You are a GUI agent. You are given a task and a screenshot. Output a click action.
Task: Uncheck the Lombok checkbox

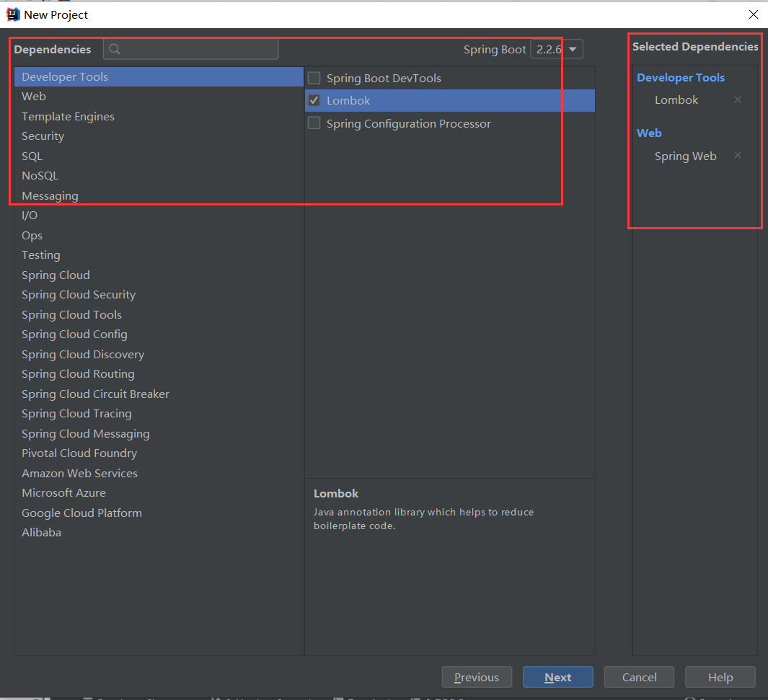[314, 100]
